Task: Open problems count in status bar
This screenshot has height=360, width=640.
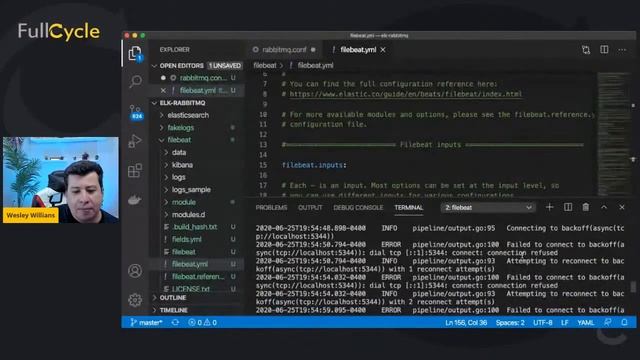Action: (202, 322)
